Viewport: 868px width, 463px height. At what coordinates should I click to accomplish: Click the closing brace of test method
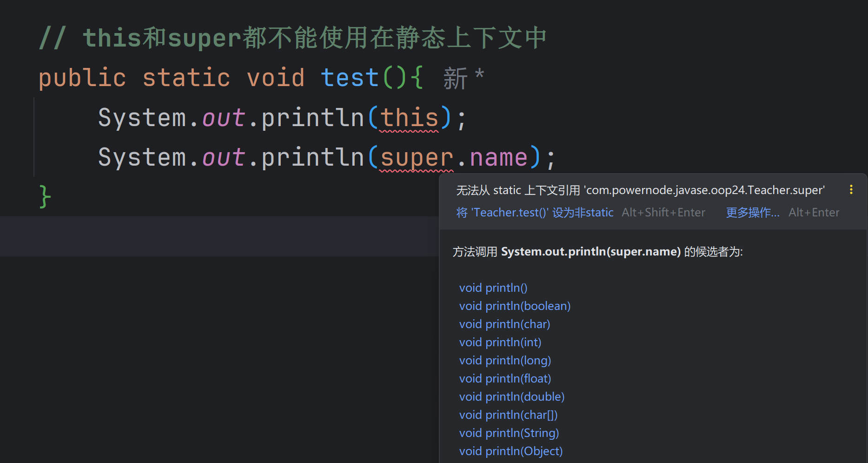pyautogui.click(x=45, y=197)
